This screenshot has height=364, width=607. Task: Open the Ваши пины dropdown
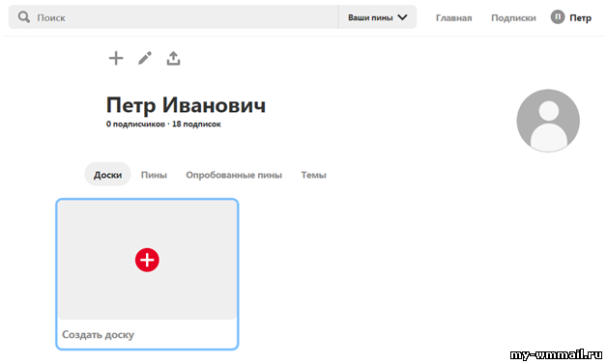tap(377, 17)
